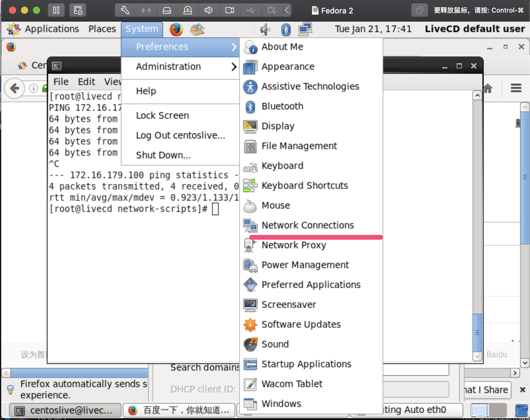The width and height of the screenshot is (530, 420).
Task: Click workspace switcher first workspace
Action: pyautogui.click(x=479, y=410)
